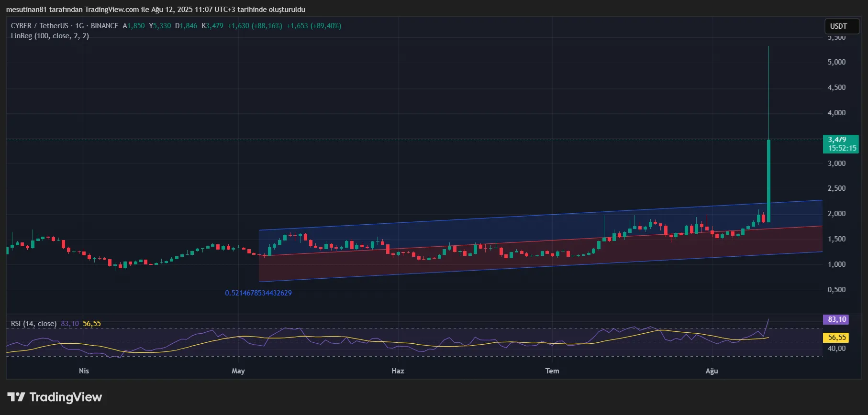The width and height of the screenshot is (868, 415).
Task: Click the mesutinan81 attribution caption text
Action: pos(156,10)
